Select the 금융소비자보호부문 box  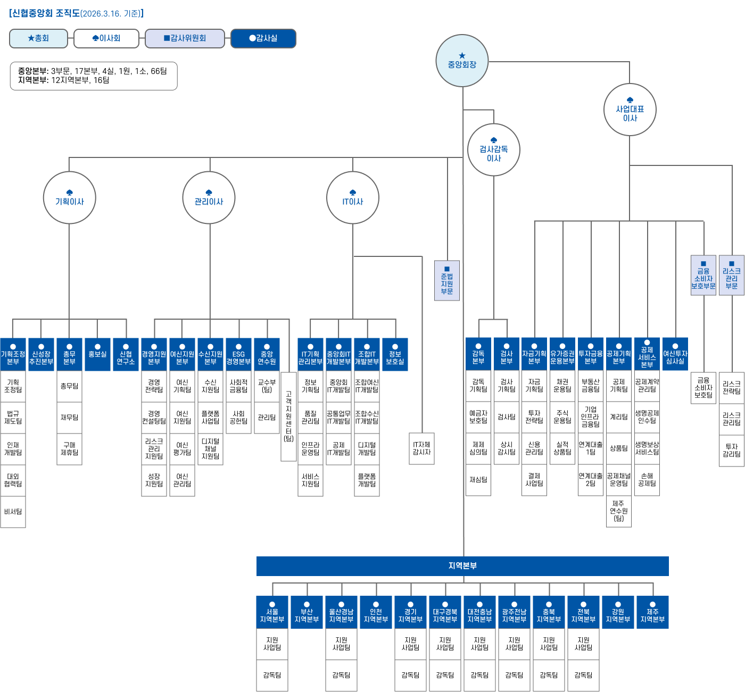tap(703, 275)
